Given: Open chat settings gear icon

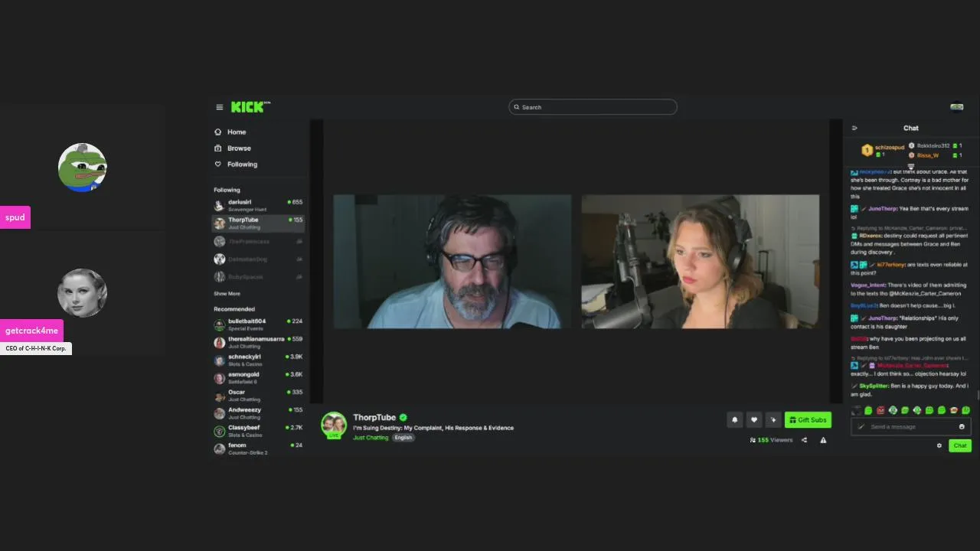Looking at the screenshot, I should tap(939, 445).
